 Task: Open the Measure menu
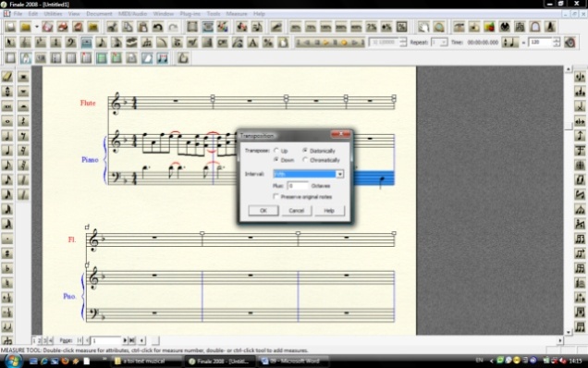[237, 14]
